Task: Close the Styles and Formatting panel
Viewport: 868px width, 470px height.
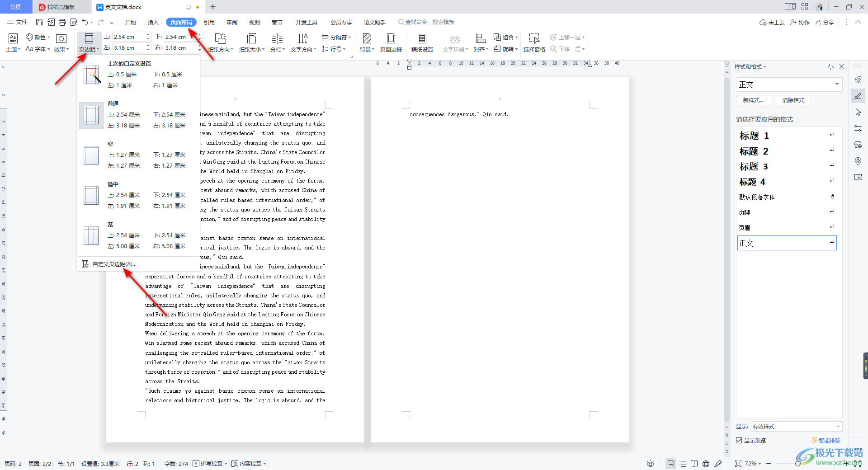Action: click(x=842, y=66)
